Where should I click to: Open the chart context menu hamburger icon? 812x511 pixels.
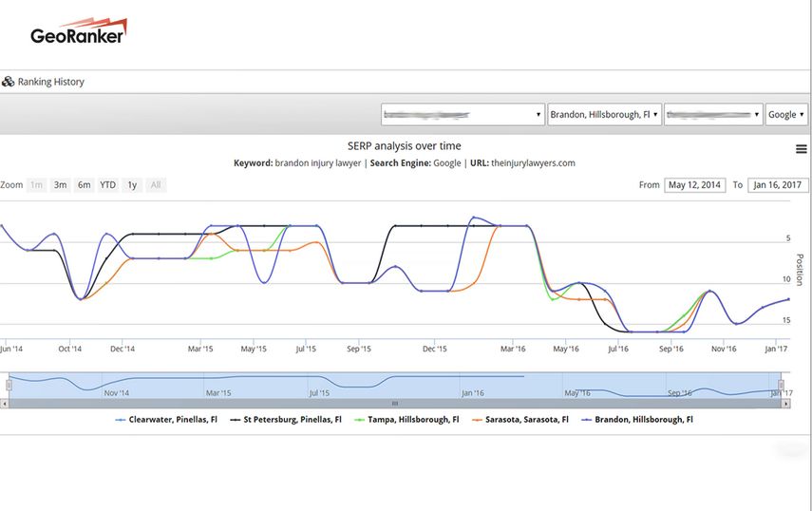(x=801, y=149)
